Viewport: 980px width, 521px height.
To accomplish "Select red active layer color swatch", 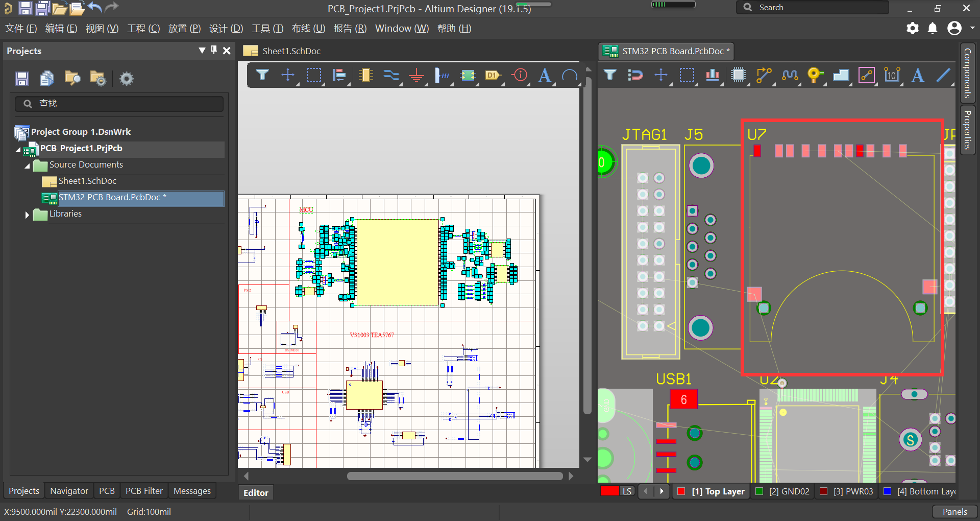I will (x=609, y=491).
